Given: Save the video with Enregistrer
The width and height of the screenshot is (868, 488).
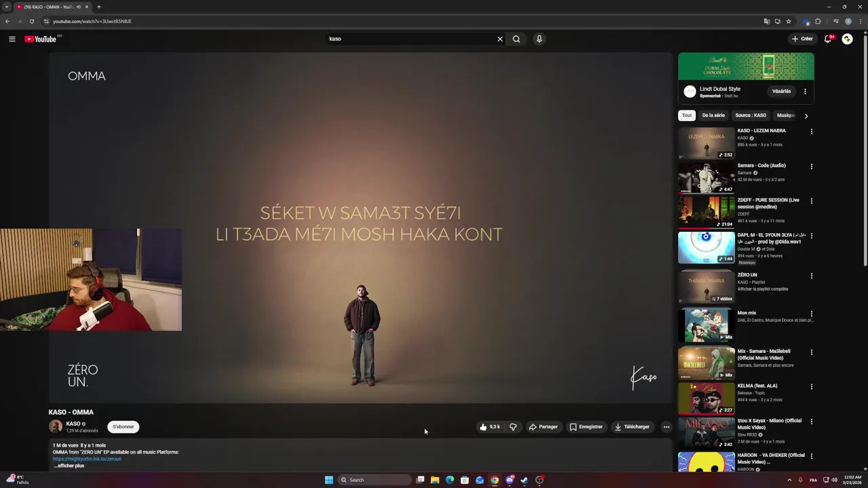Looking at the screenshot, I should pos(586,427).
